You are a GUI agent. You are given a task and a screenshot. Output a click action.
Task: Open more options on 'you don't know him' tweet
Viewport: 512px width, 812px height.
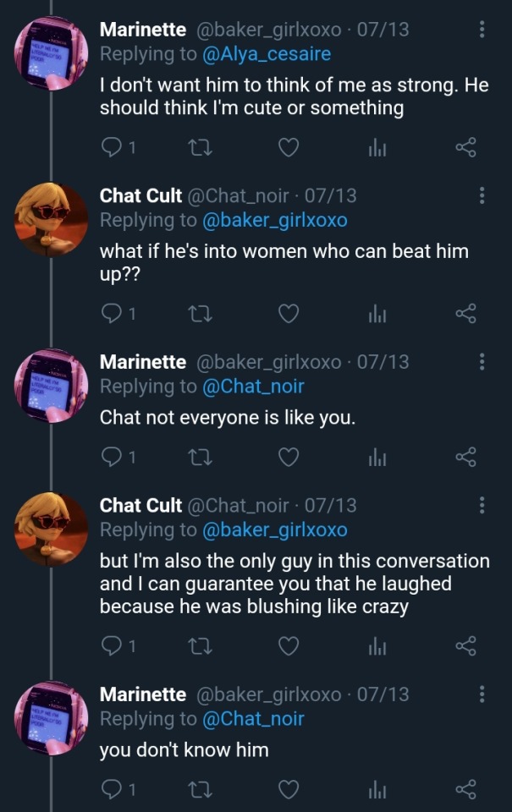[482, 694]
